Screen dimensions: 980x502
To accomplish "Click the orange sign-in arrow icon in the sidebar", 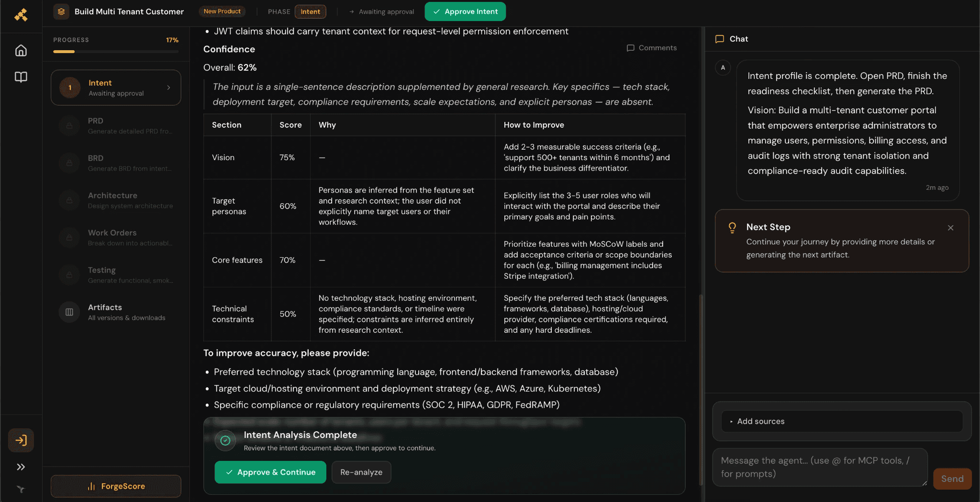I will point(21,440).
